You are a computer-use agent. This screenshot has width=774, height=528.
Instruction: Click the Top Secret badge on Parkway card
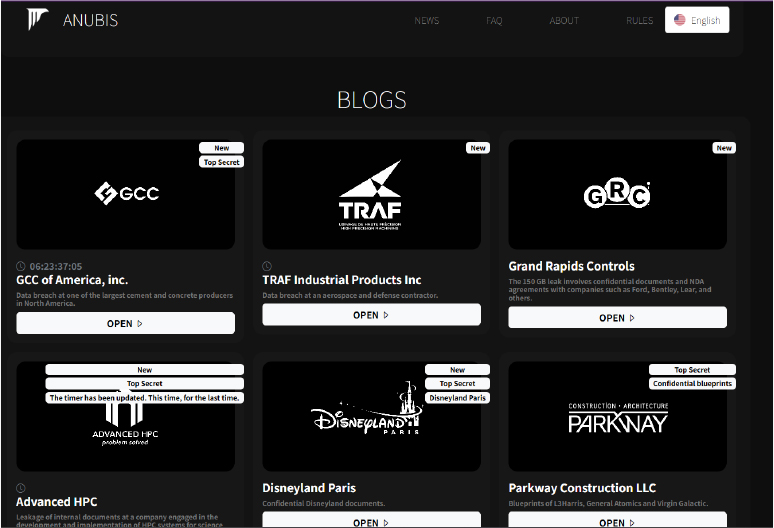click(x=692, y=370)
